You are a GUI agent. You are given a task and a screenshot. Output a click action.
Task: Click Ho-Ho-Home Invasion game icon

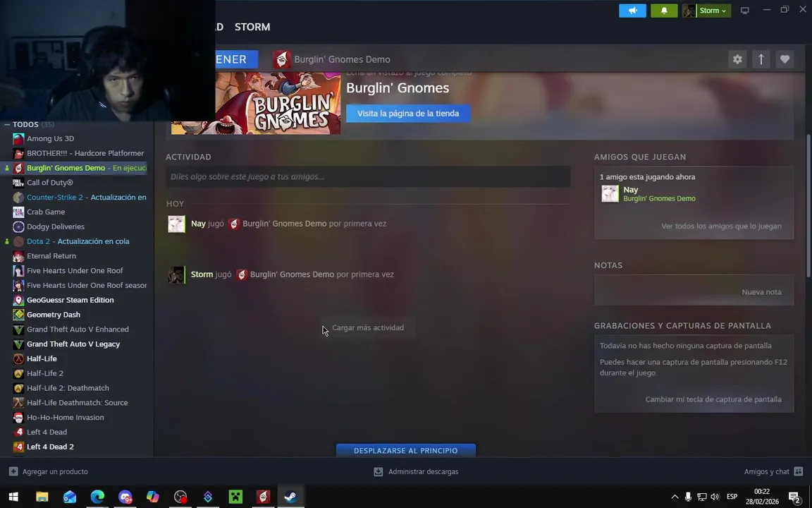coord(18,417)
